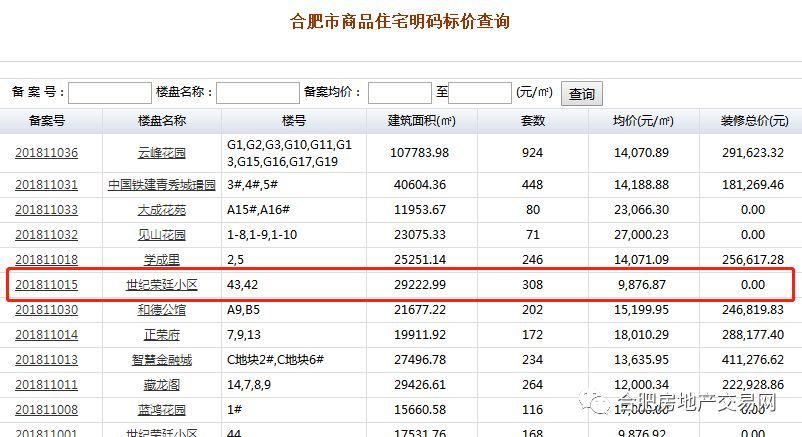Viewport: 802px width, 437px height.
Task: Focus the 楼盘名称 search field
Action: click(258, 93)
